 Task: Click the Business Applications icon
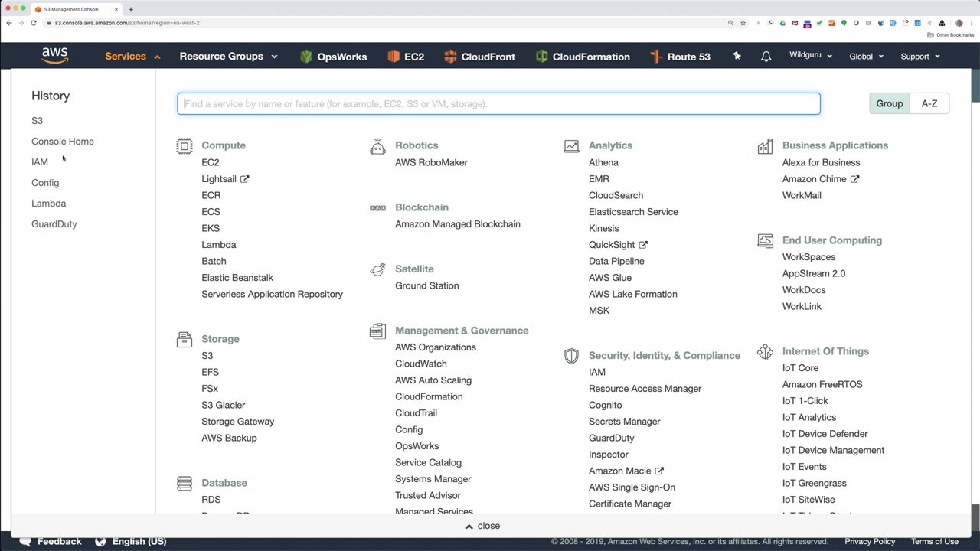765,146
